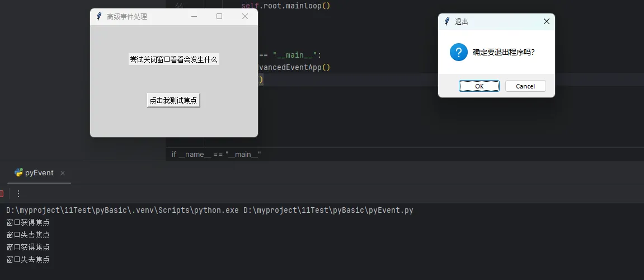Click the pyEvent.py script path in console
Viewport: 644px width, 280px height.
(328, 211)
